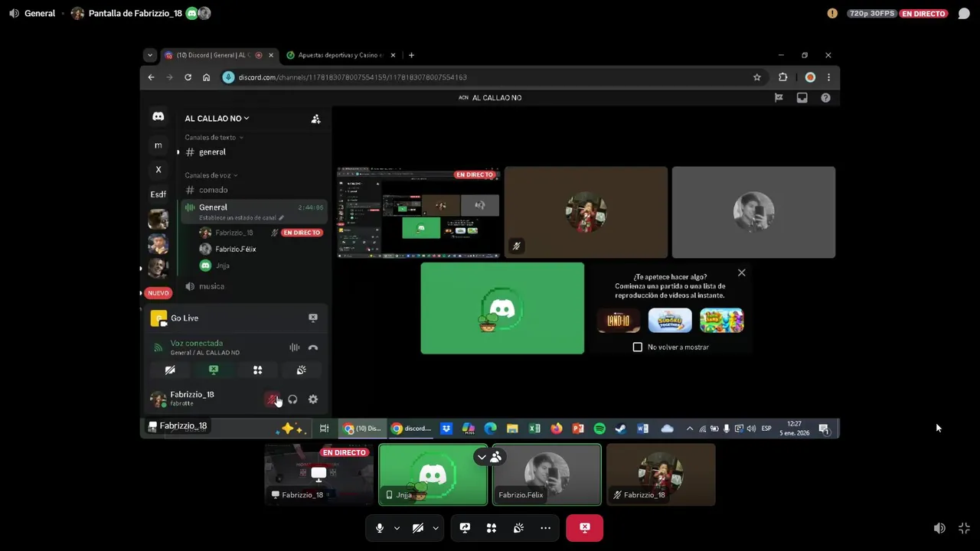The height and width of the screenshot is (551, 980).
Task: Share your screen from the bottom call bar
Action: point(465,528)
